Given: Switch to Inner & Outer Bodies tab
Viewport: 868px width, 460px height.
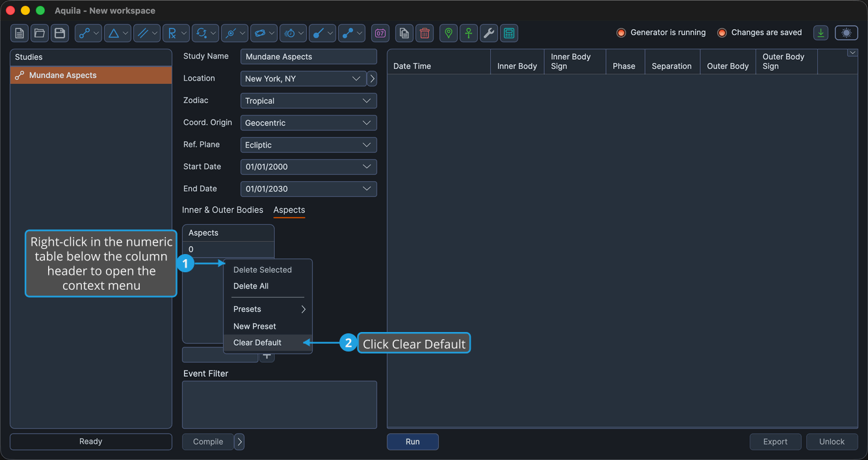Looking at the screenshot, I should [222, 210].
